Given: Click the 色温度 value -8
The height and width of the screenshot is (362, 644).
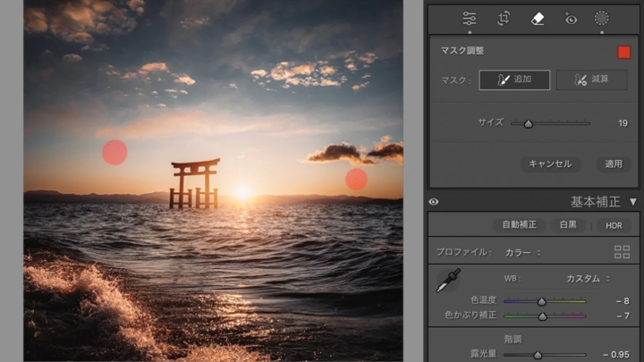Looking at the screenshot, I should pyautogui.click(x=622, y=301).
